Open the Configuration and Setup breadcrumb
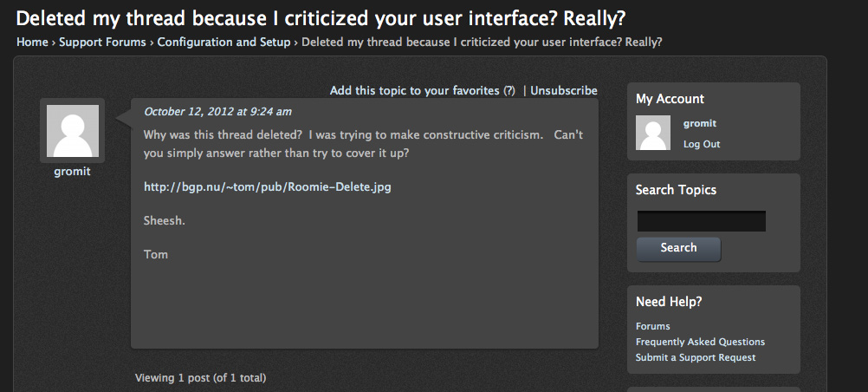The height and width of the screenshot is (392, 868). point(223,42)
